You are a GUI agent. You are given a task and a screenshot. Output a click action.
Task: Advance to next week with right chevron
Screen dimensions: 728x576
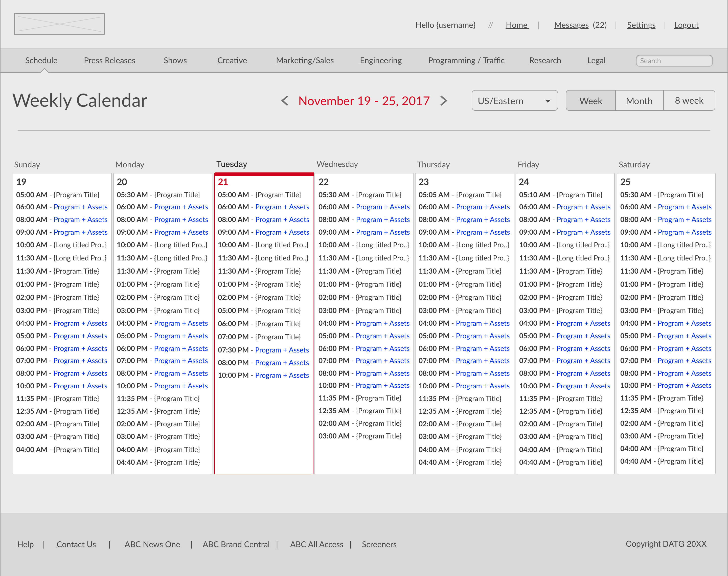(444, 100)
